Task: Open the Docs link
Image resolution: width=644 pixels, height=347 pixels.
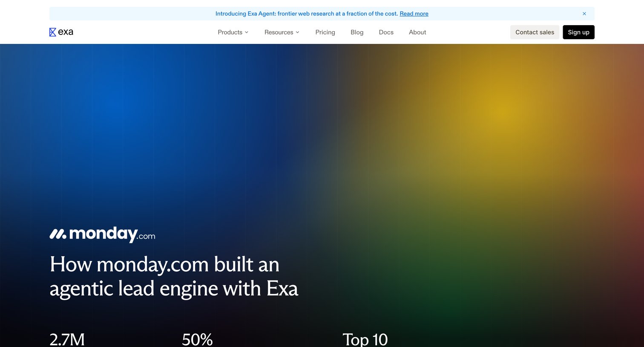Action: click(386, 32)
